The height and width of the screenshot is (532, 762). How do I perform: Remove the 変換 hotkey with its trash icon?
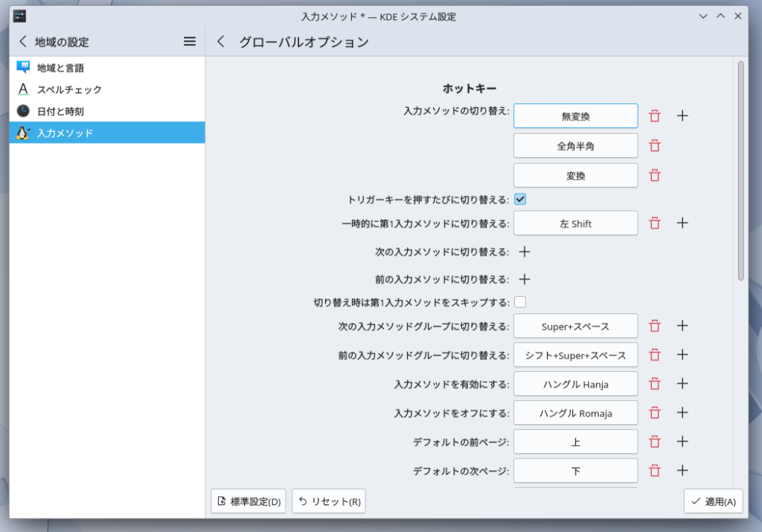(655, 176)
